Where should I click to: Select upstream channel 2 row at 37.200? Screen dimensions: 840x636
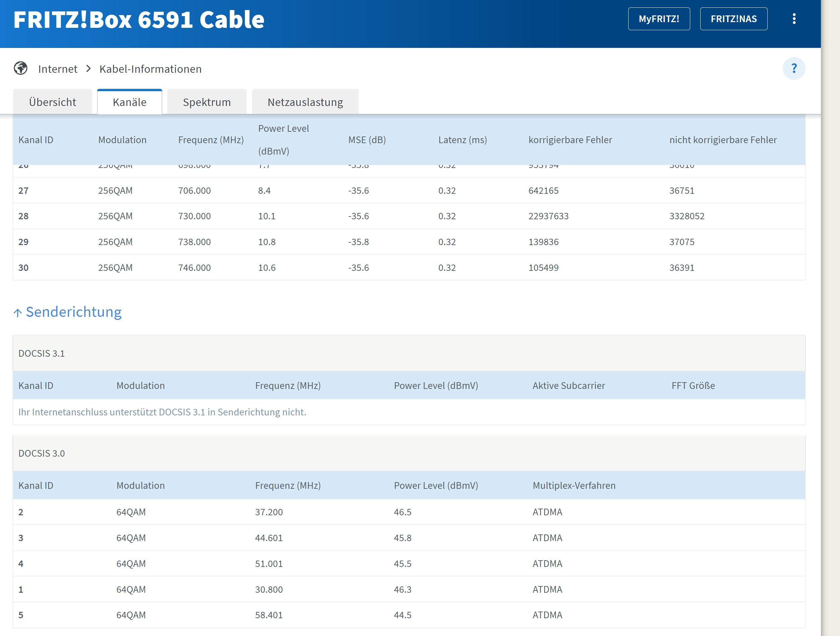pos(268,512)
